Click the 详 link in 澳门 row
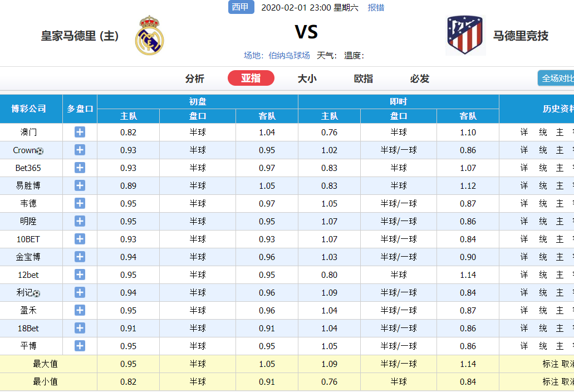The image size is (574, 392). (524, 132)
